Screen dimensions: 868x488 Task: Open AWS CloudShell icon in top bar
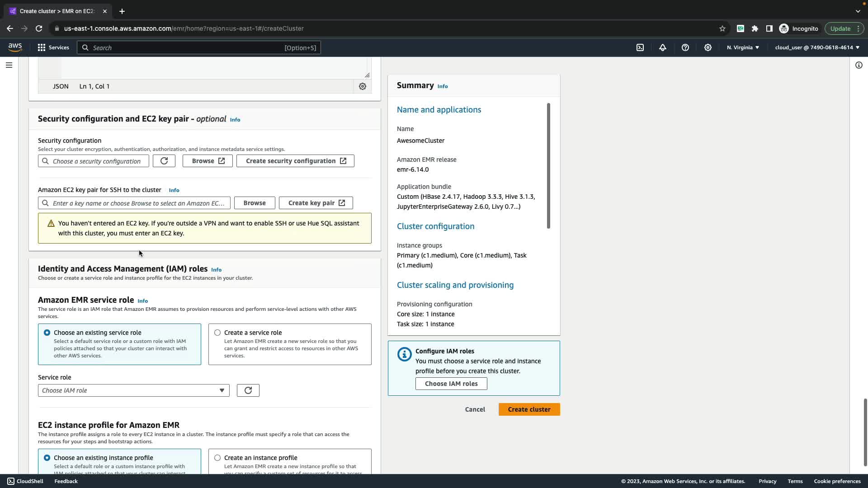(640, 47)
